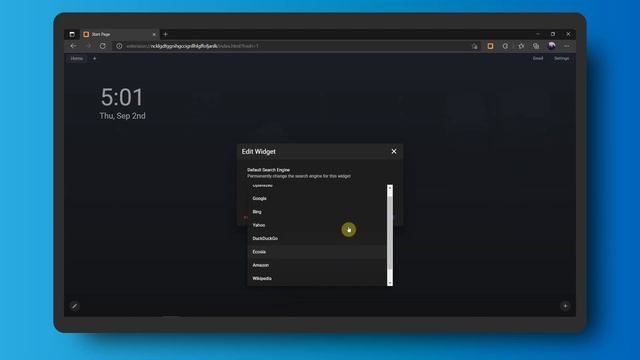Click the add widget plus at bottom right
Viewport: 640px width, 360px height.
coord(565,306)
